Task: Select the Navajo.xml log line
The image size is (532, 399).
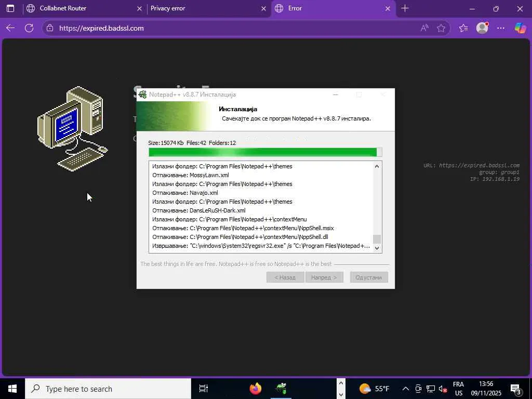Action: point(185,193)
